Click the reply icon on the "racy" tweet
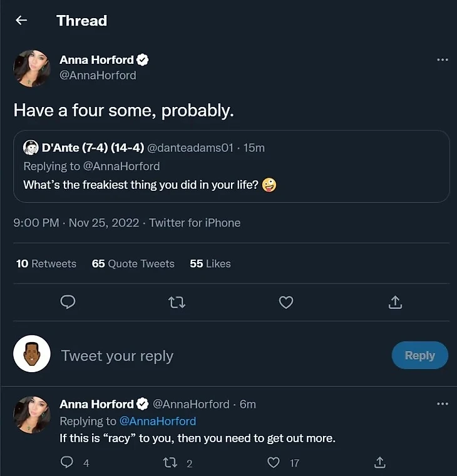This screenshot has height=476, width=457. [67, 463]
